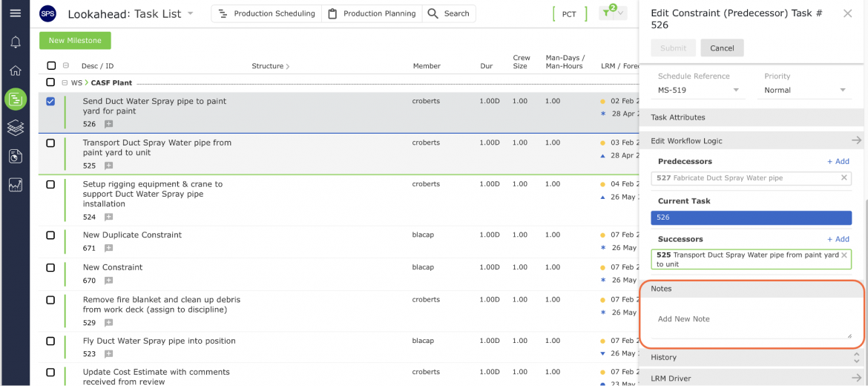Collapse all rows via header minus icon
Image resolution: width=868 pixels, height=386 pixels.
pos(66,66)
